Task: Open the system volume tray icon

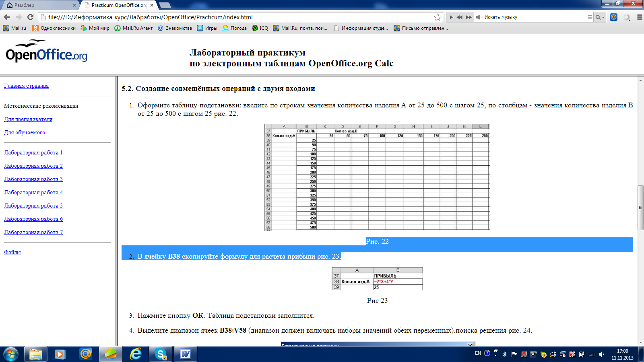Action: point(601,354)
